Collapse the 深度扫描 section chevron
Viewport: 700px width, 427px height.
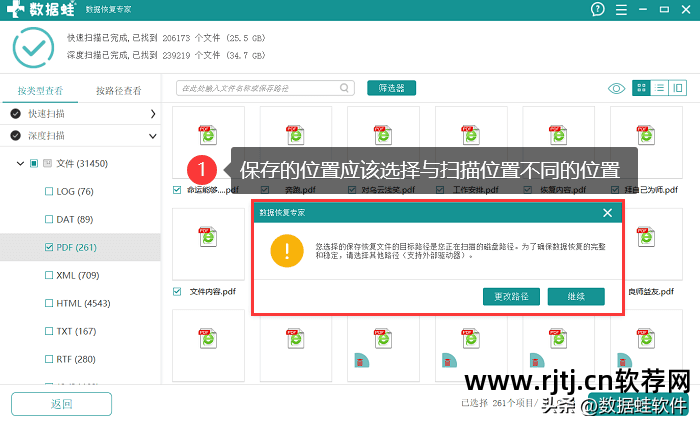click(153, 136)
